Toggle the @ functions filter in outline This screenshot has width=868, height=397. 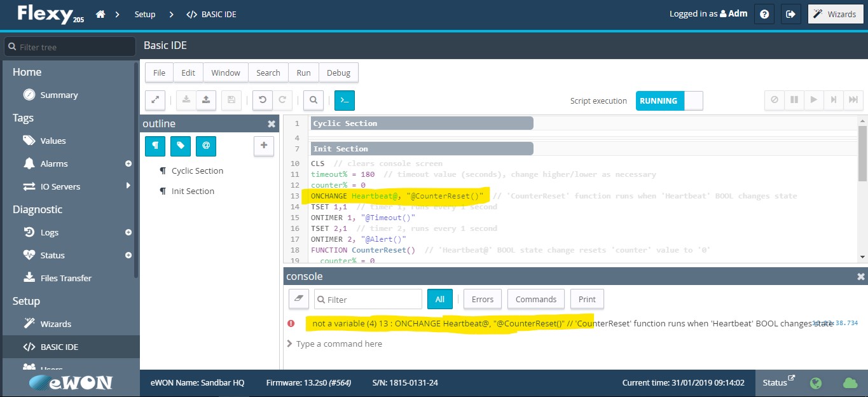[205, 146]
